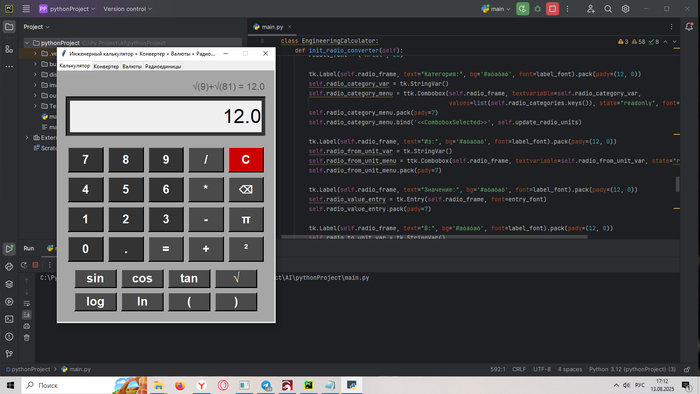Open the Terminal tool window icon
This screenshot has width=700, height=394.
pyautogui.click(x=9, y=319)
